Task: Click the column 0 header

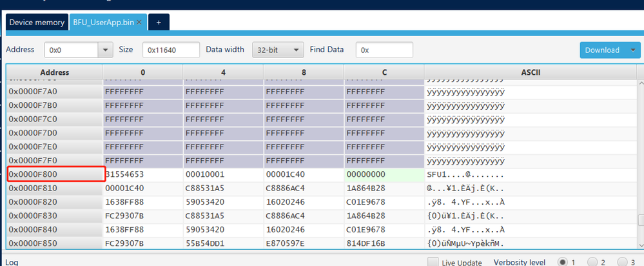Action: tap(142, 72)
